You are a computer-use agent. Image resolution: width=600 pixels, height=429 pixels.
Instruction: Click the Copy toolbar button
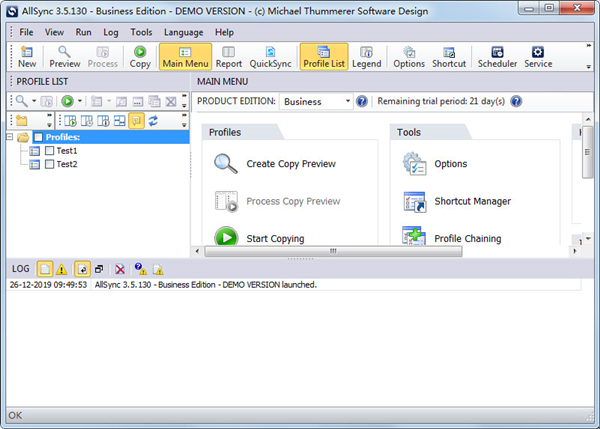click(x=140, y=56)
